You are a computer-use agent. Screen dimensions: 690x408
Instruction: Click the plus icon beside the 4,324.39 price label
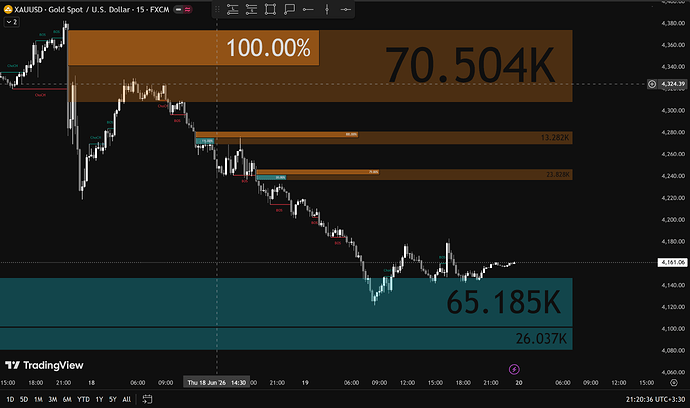(652, 84)
